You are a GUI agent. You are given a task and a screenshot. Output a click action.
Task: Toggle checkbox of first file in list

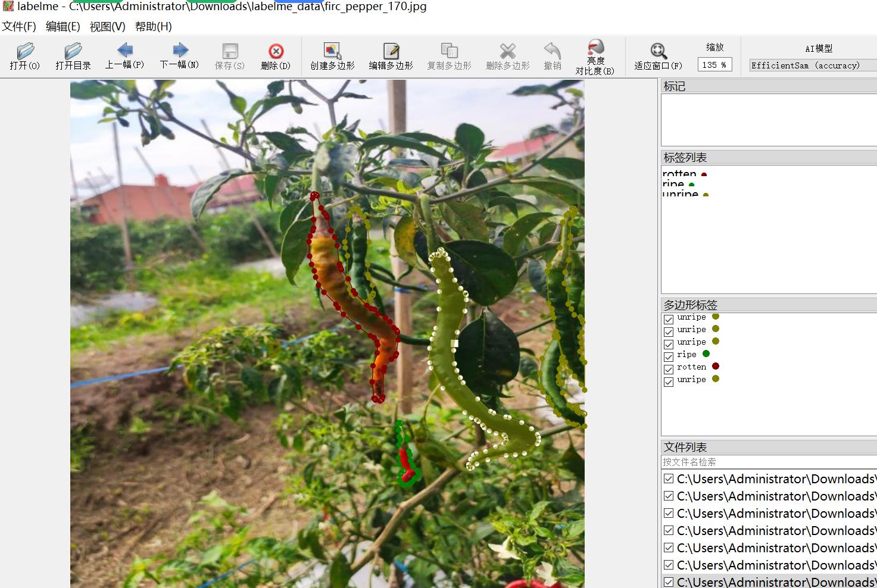click(669, 479)
